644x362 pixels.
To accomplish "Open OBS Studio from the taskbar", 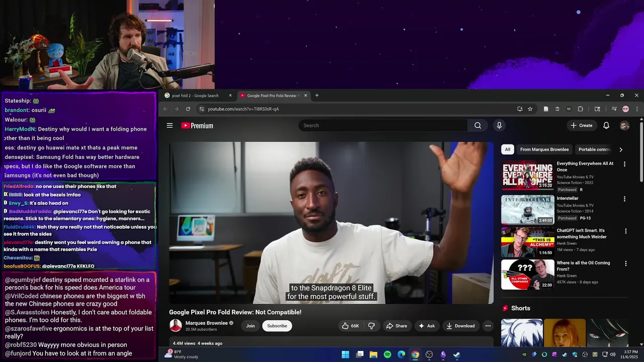I will [x=429, y=354].
